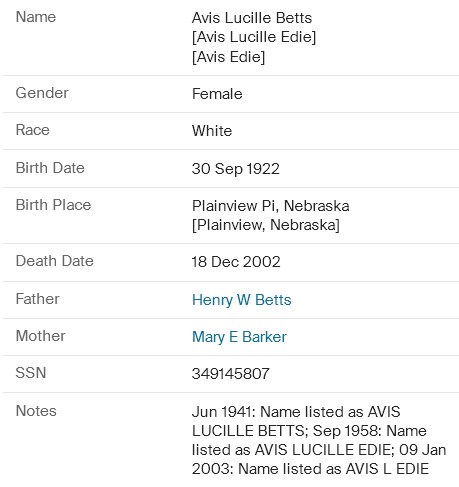Click the Race value White
This screenshot has width=459, height=487.
pyautogui.click(x=212, y=131)
